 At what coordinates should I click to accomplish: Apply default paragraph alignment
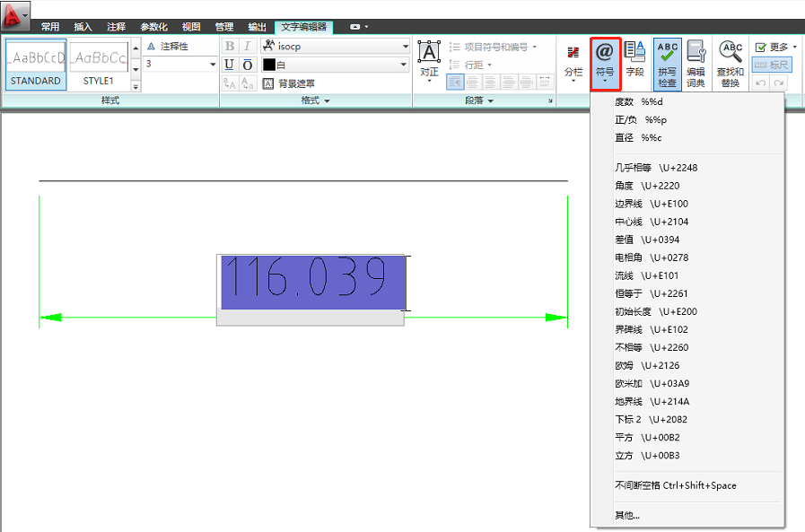(455, 82)
